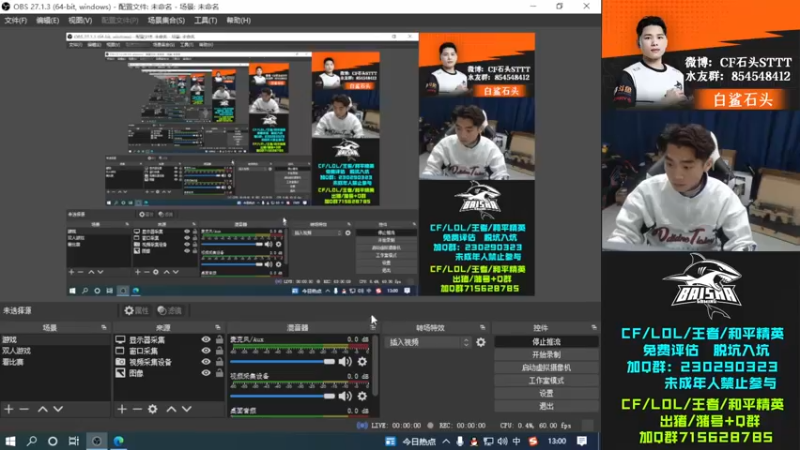Screen dimensions: 800x450
Task: Undock the 混音器 panel with its float icon
Action: point(373,328)
